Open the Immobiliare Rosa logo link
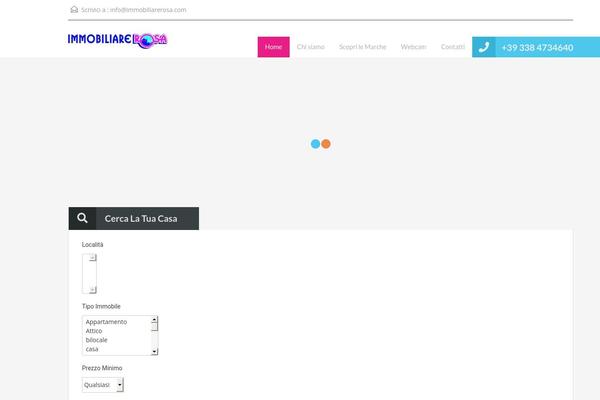This screenshot has width=600, height=400. (x=117, y=40)
